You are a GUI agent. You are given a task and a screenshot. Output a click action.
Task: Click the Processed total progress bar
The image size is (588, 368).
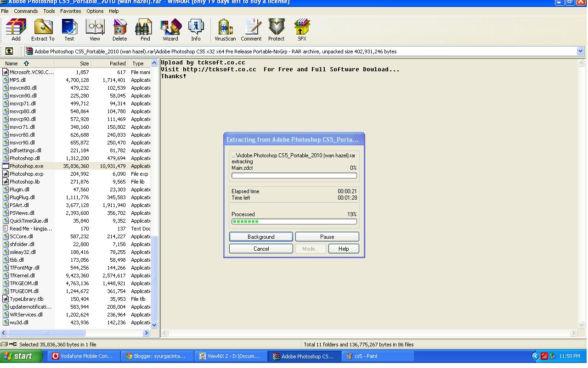tap(294, 221)
